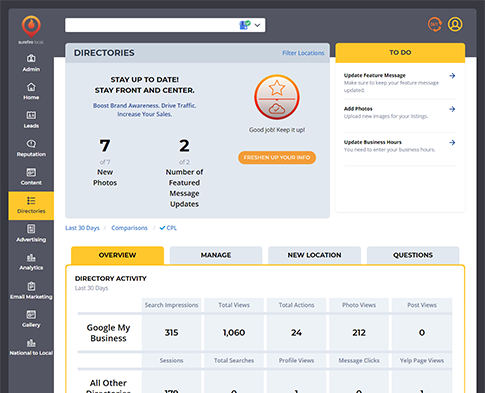The width and height of the screenshot is (485, 393).
Task: Click the 24/7 support icon
Action: point(435,24)
